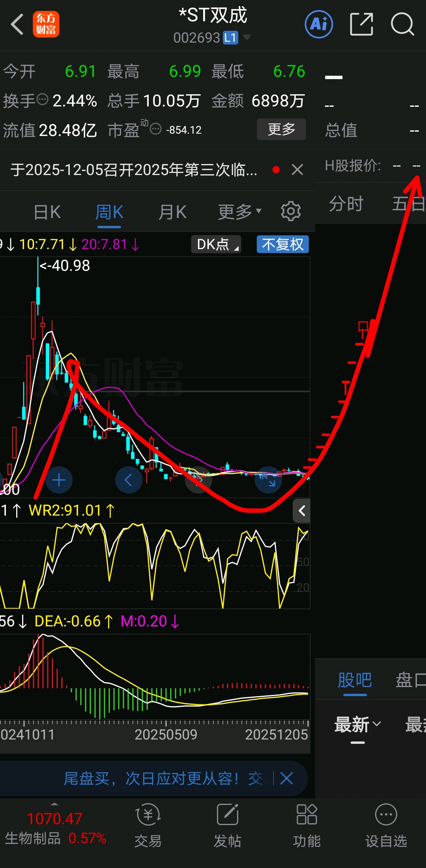Screen dimensions: 426x868
Task: Tap the 20:7.81 moving average label
Action: [110, 244]
